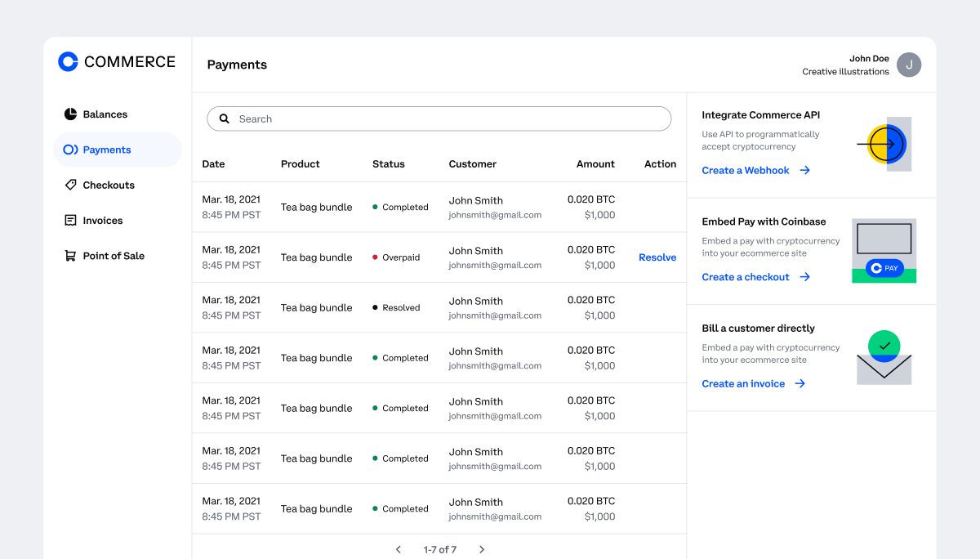The height and width of the screenshot is (559, 980).
Task: Click the Create a checkout link
Action: tap(746, 276)
